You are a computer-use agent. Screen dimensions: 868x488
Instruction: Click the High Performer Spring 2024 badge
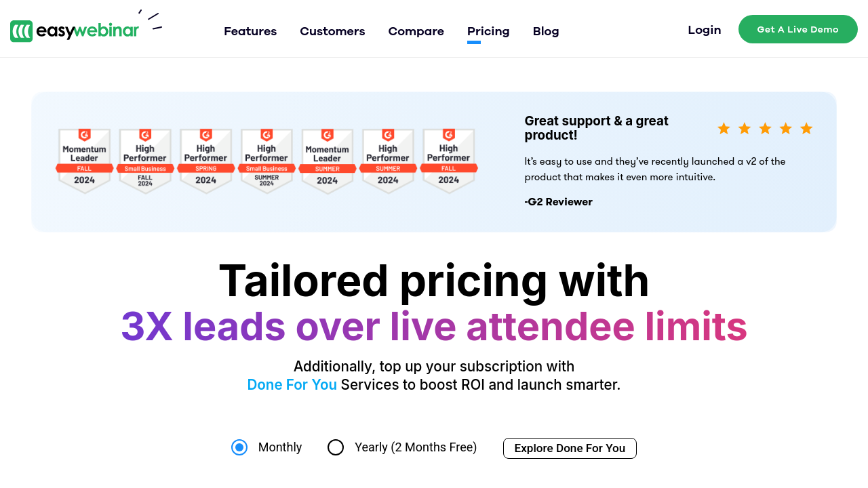[206, 161]
